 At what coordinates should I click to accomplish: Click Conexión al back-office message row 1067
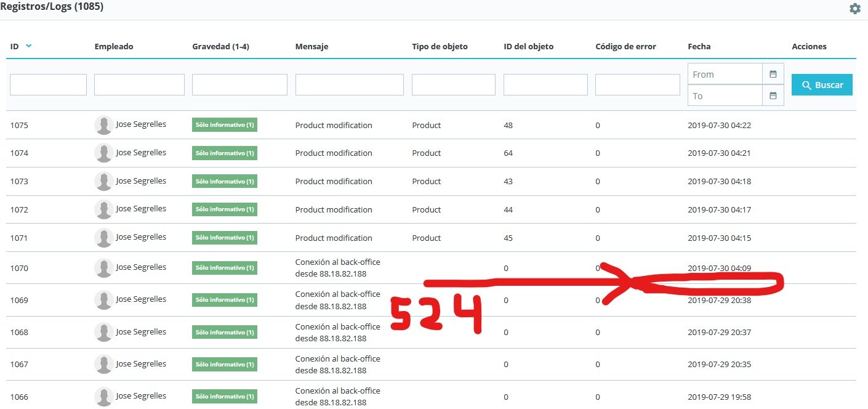pyautogui.click(x=338, y=364)
